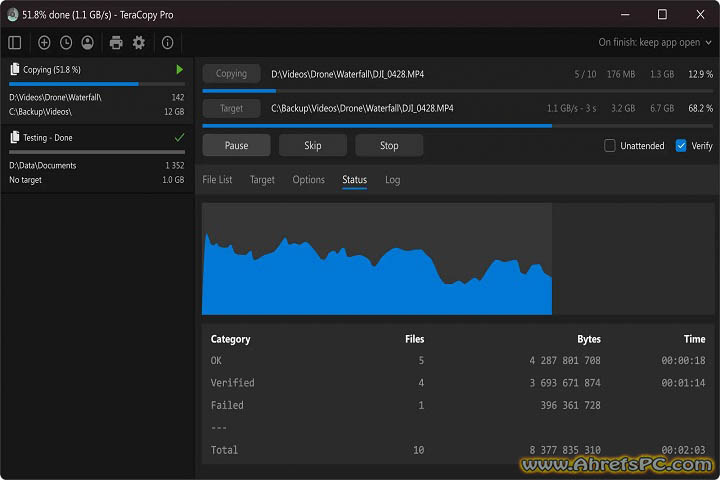Click the Pause button
Viewport: 720px width, 480px height.
click(236, 146)
